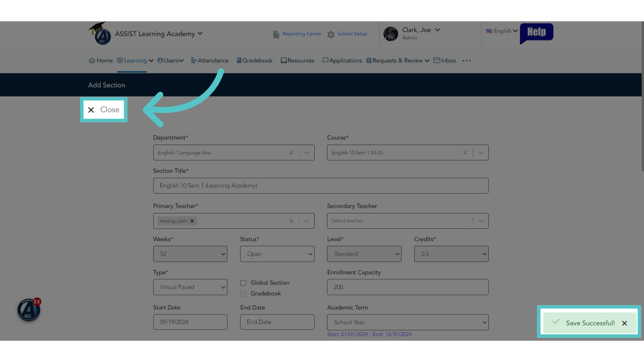Go to the Gradebook nav item
The width and height of the screenshot is (644, 362).
point(254,61)
